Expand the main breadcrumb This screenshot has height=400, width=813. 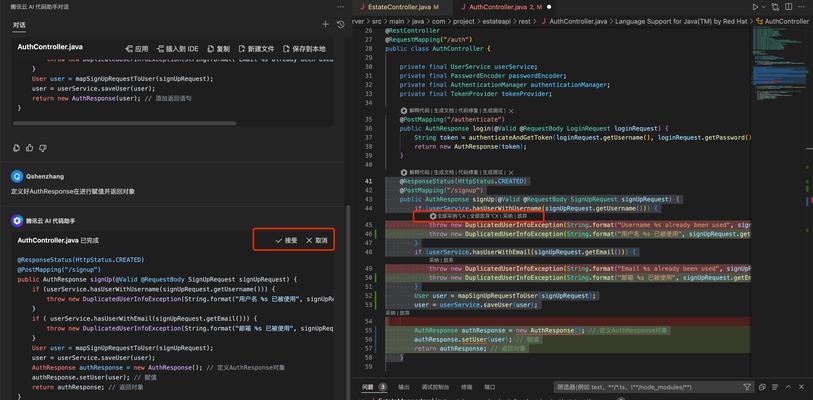(x=397, y=22)
